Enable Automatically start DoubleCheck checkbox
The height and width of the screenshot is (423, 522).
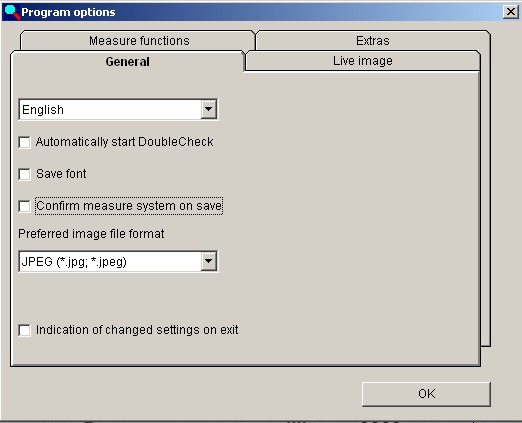(x=25, y=142)
